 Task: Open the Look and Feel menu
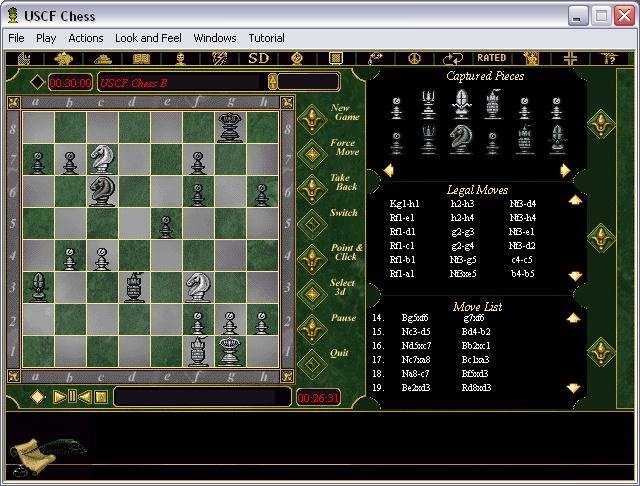point(148,38)
